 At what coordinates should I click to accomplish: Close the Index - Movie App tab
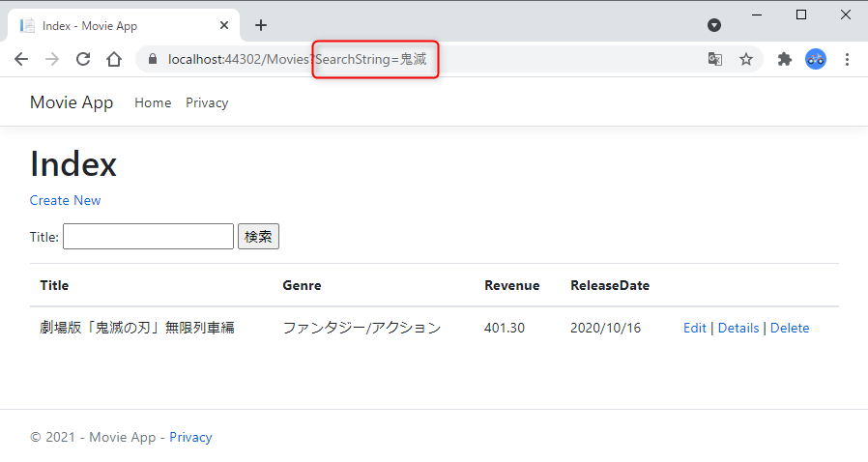pos(224,25)
